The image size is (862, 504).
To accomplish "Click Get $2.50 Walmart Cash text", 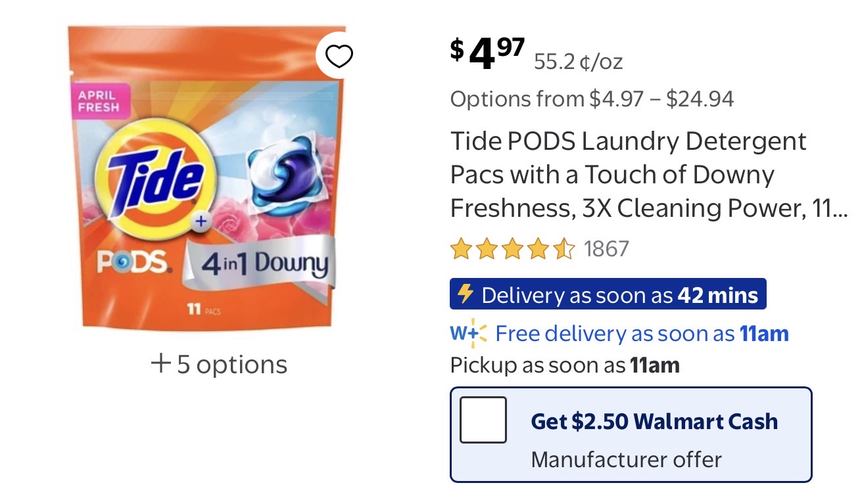I will pyautogui.click(x=654, y=421).
